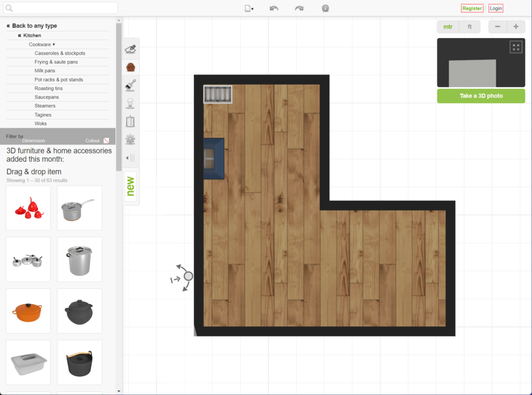The height and width of the screenshot is (395, 532).
Task: Pick the black pot with wooden handle thumbnail
Action: [79, 363]
